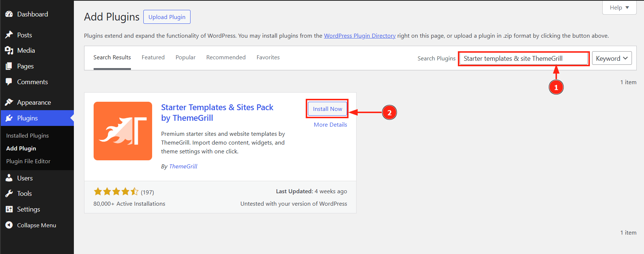The height and width of the screenshot is (254, 644).
Task: Open the ThemeGrill author link
Action: pyautogui.click(x=183, y=167)
